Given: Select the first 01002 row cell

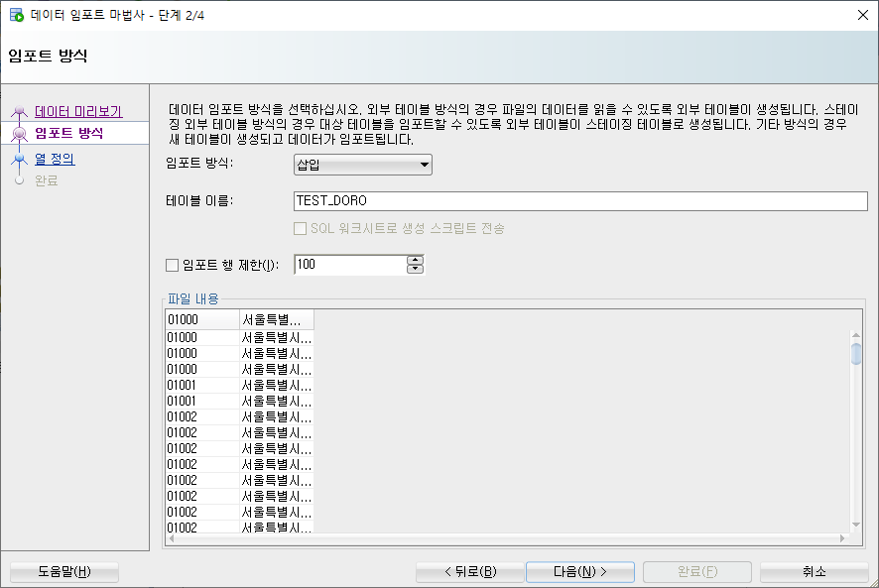Looking at the screenshot, I should (202, 417).
